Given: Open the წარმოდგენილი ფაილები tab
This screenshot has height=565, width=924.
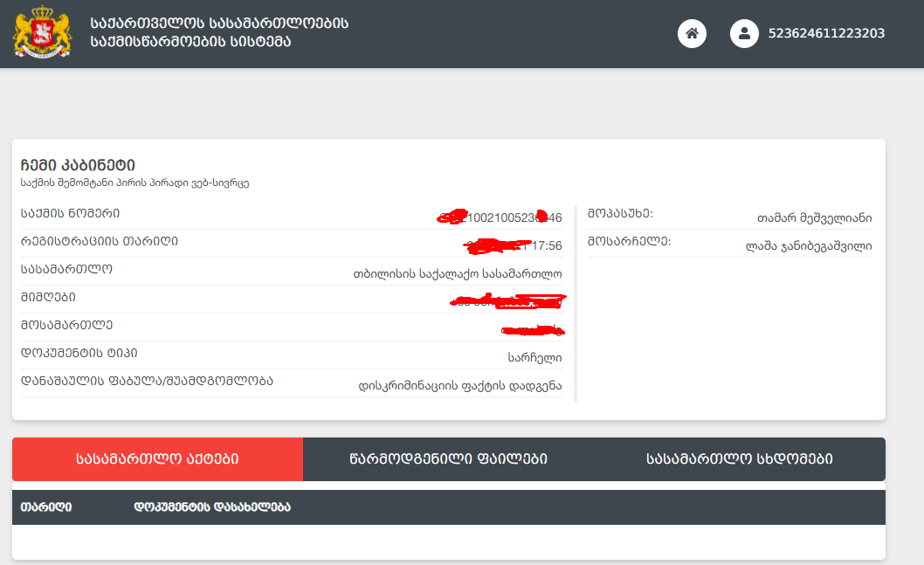Looking at the screenshot, I should (x=448, y=459).
